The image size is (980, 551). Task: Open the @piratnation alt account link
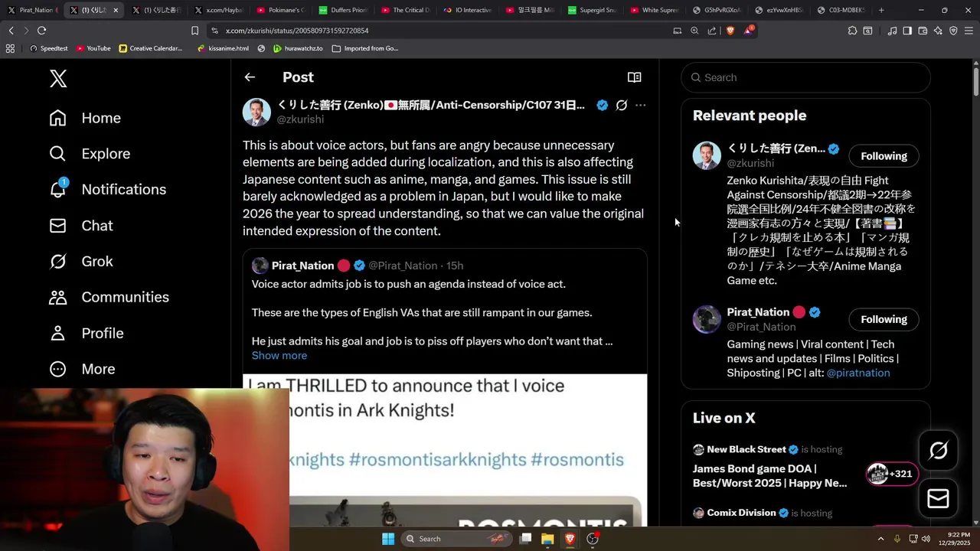tap(858, 373)
